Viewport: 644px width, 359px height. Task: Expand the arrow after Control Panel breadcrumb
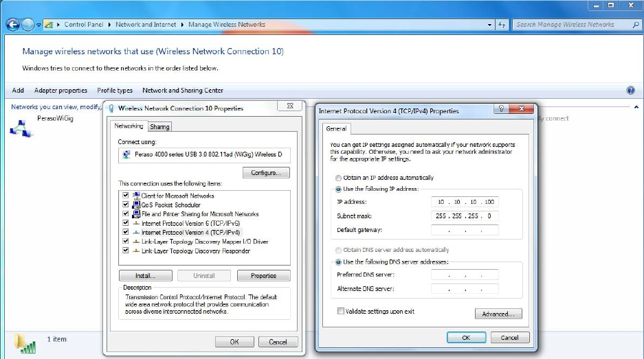click(110, 25)
